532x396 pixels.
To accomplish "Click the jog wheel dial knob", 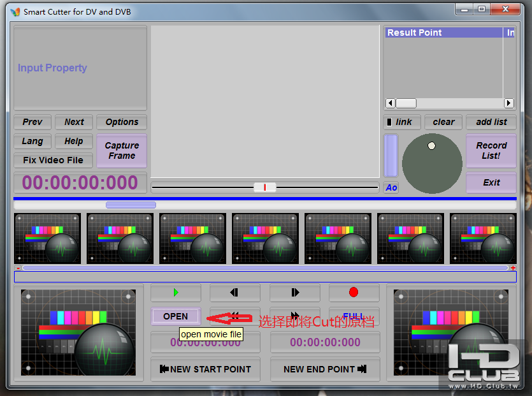I will pyautogui.click(x=431, y=145).
